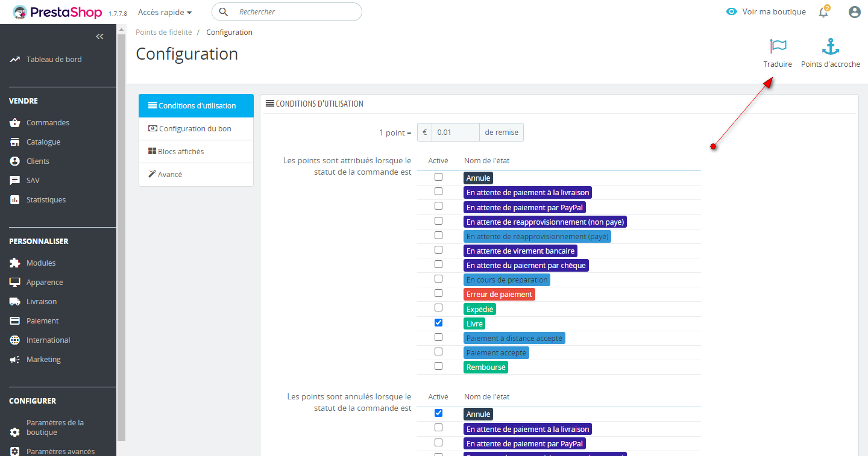The width and height of the screenshot is (868, 456).
Task: Click the Voir ma boutique eye icon
Action: [x=732, y=12]
